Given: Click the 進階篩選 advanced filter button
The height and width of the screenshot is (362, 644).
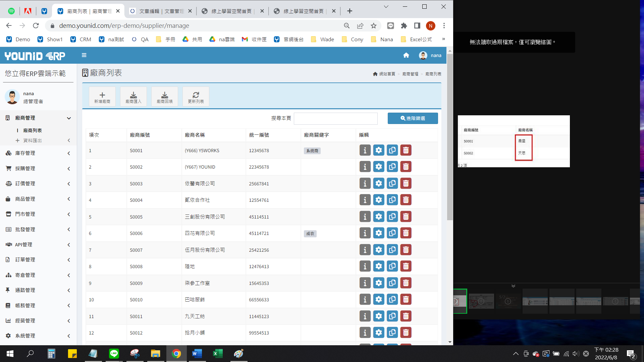Looking at the screenshot, I should tap(413, 118).
